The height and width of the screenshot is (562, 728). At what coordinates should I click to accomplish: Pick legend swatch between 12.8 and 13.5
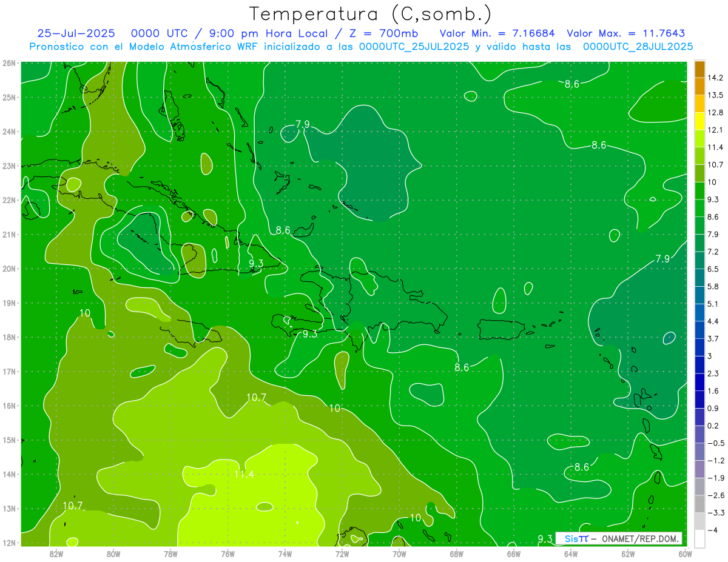[x=699, y=104]
